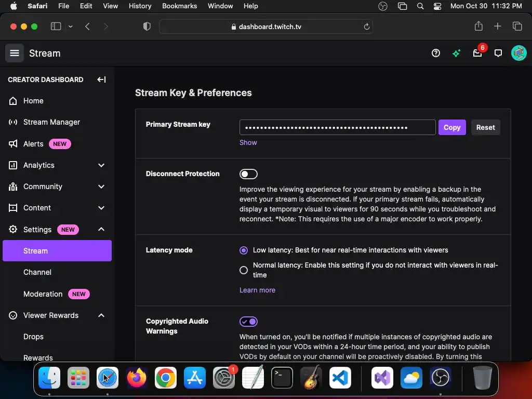Click the Home house icon in the sidebar
This screenshot has width=532, height=399.
tap(13, 101)
